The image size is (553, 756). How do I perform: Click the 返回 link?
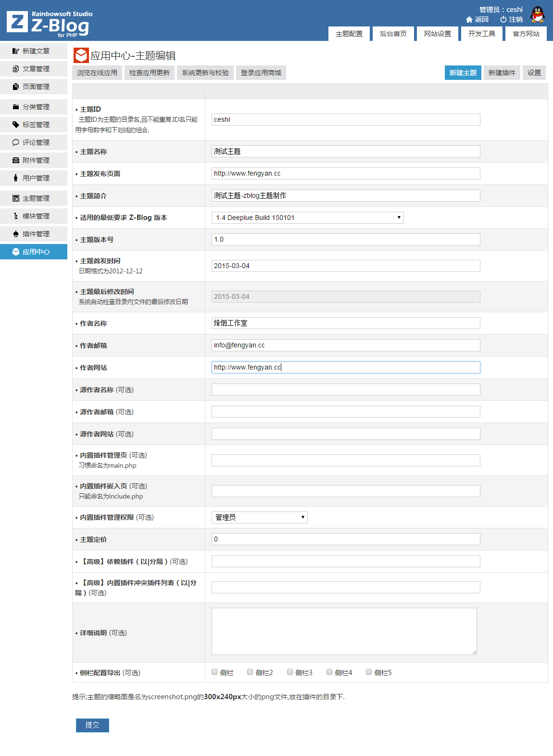[x=481, y=19]
